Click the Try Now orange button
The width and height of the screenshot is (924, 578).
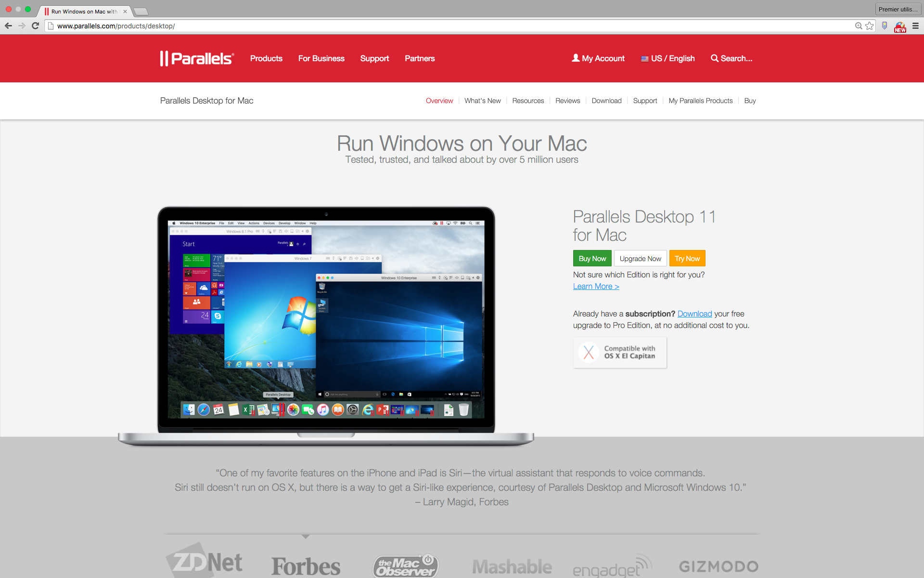687,258
